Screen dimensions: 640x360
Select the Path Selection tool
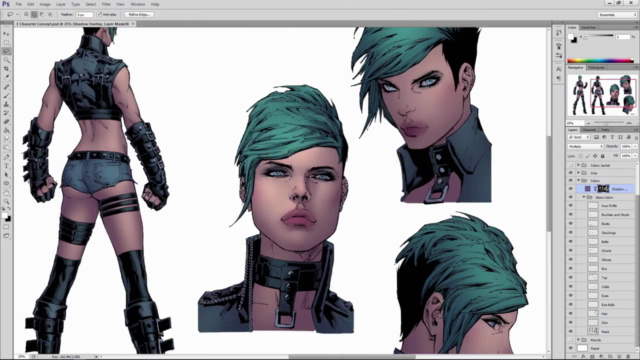tap(6, 175)
